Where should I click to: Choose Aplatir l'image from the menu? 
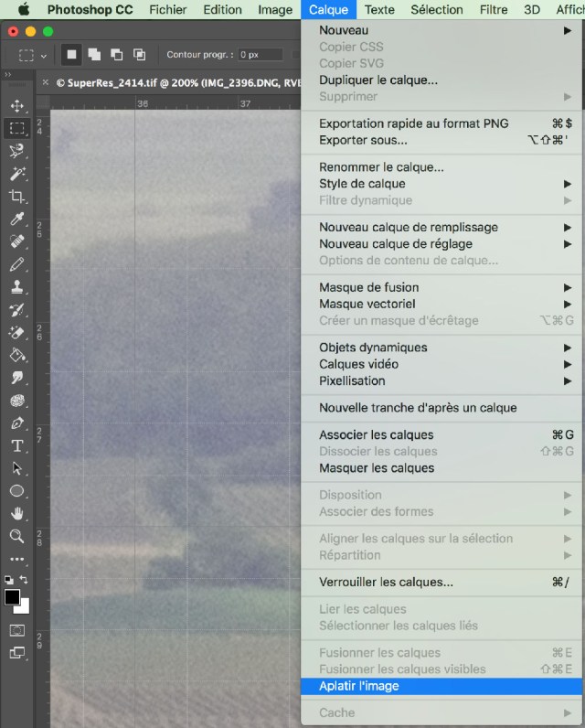pyautogui.click(x=359, y=686)
